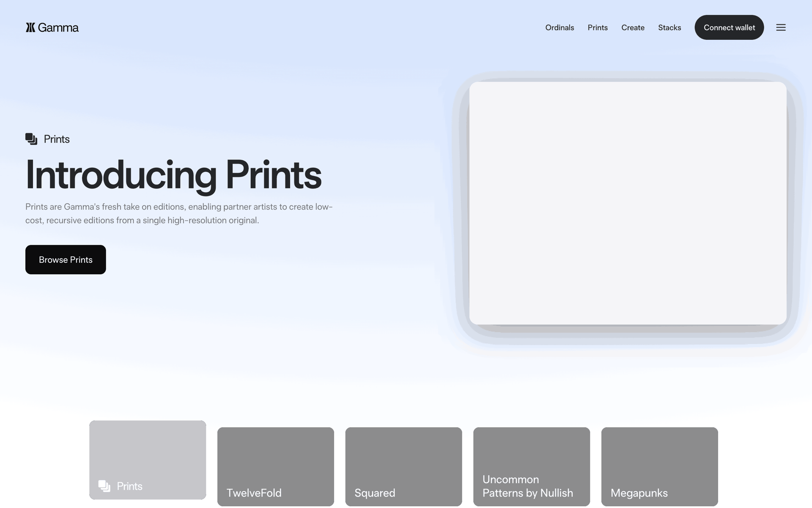This screenshot has height=508, width=812.
Task: Go to Ordinals in the navigation
Action: click(560, 28)
